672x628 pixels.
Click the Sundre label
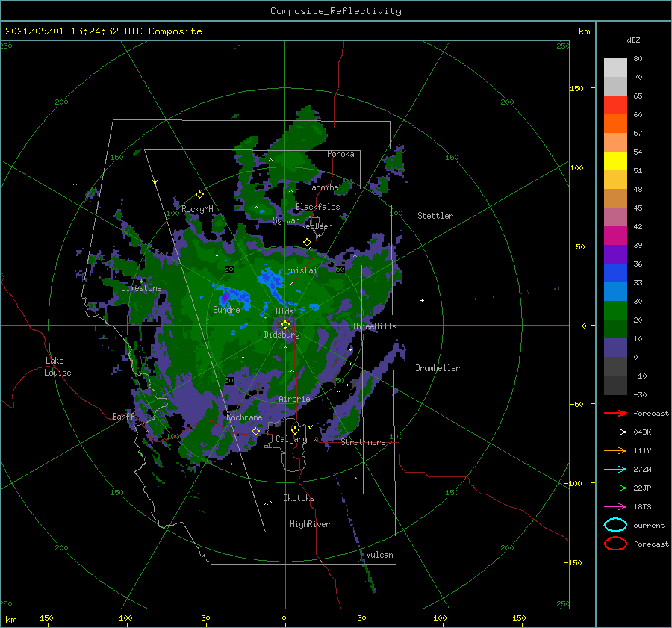tap(227, 310)
